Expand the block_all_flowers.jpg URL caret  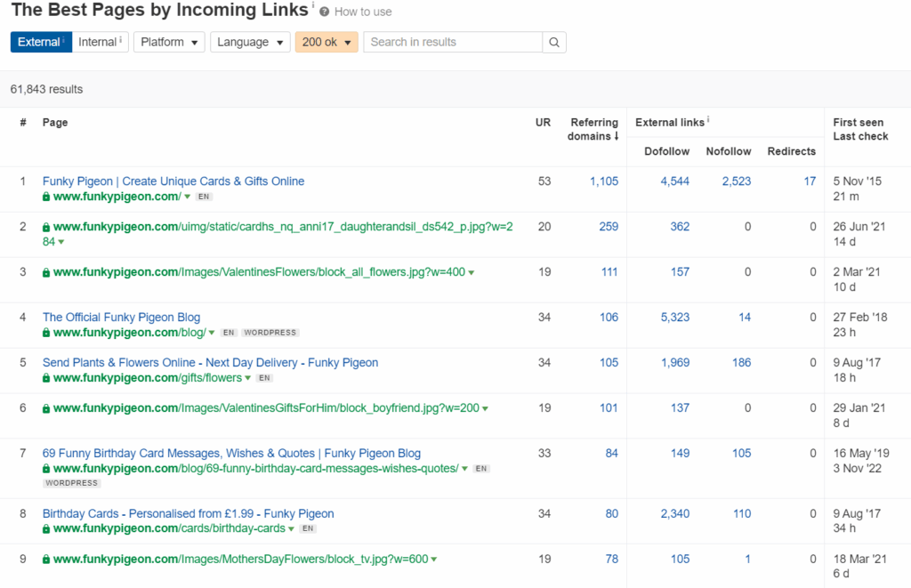[472, 272]
